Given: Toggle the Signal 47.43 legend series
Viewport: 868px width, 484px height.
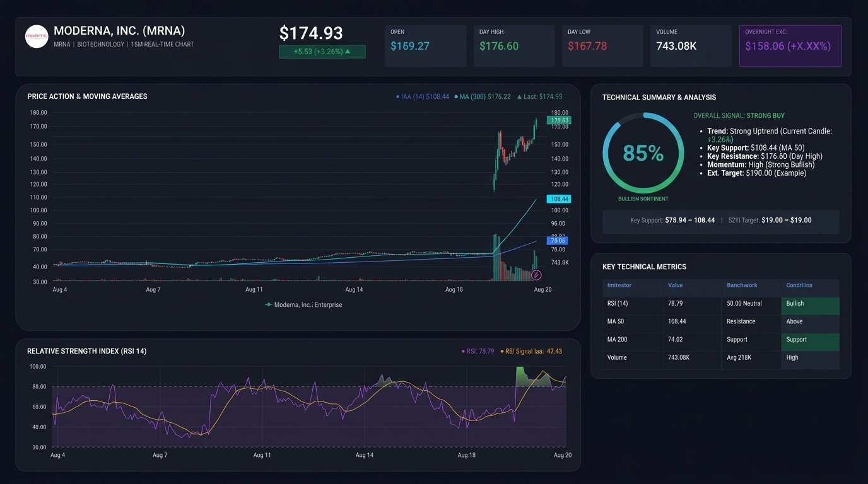Looking at the screenshot, I should coord(531,352).
